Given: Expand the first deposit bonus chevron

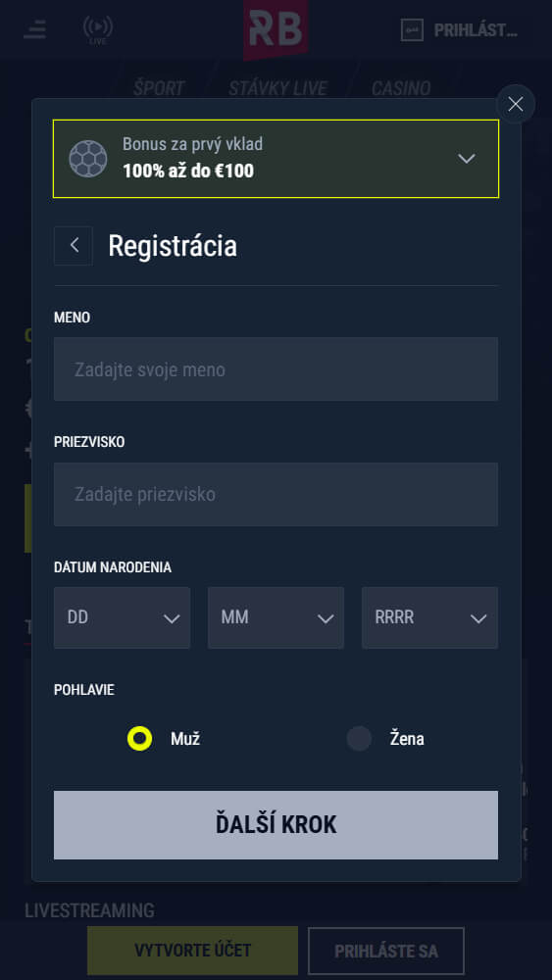Looking at the screenshot, I should tap(467, 159).
